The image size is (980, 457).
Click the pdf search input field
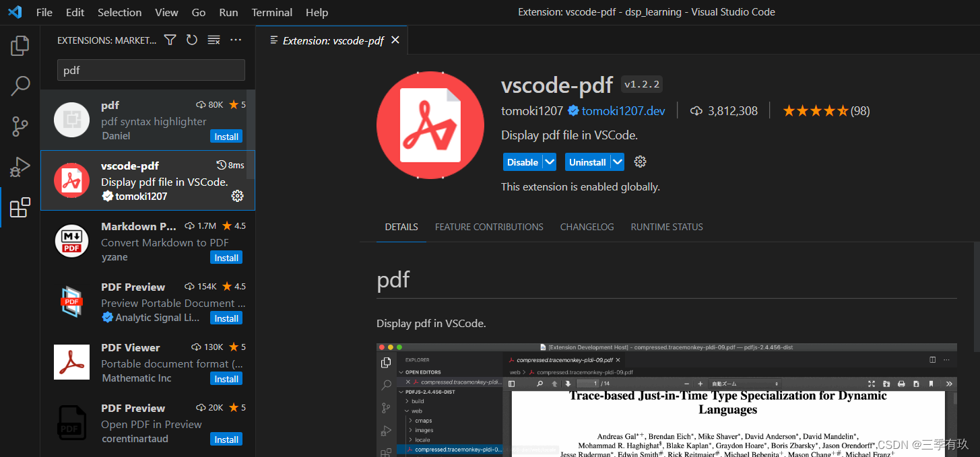coord(150,69)
